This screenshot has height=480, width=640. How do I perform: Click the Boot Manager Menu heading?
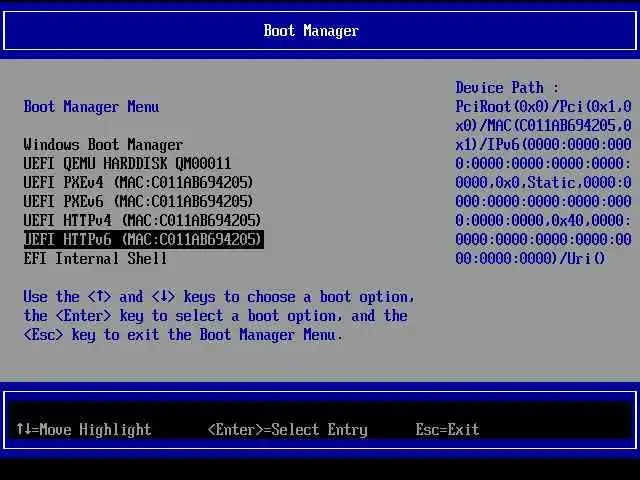91,107
